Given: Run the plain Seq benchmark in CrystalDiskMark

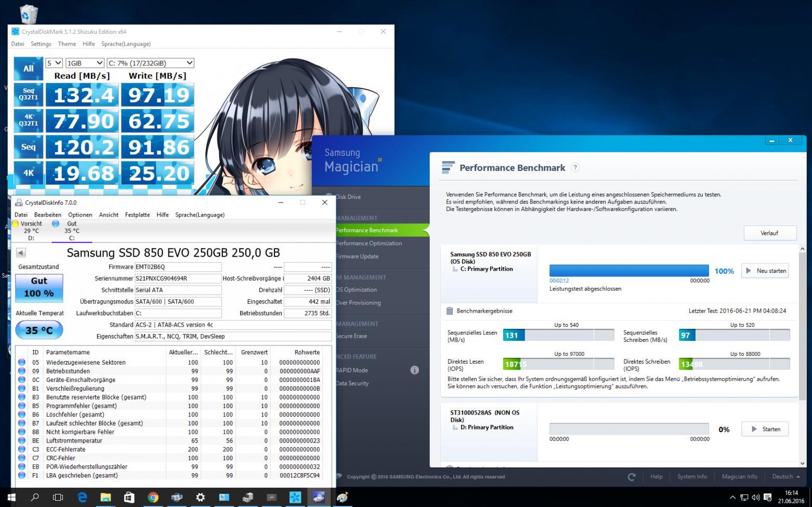Looking at the screenshot, I should (28, 147).
